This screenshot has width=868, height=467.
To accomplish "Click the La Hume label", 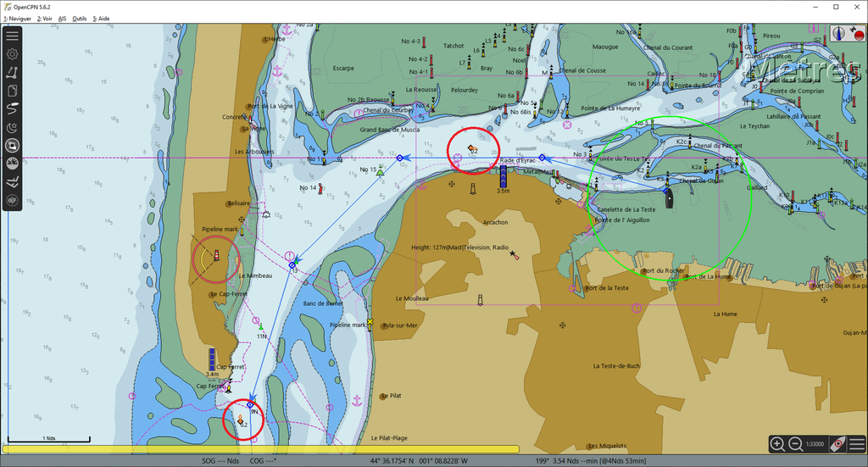I will [726, 314].
